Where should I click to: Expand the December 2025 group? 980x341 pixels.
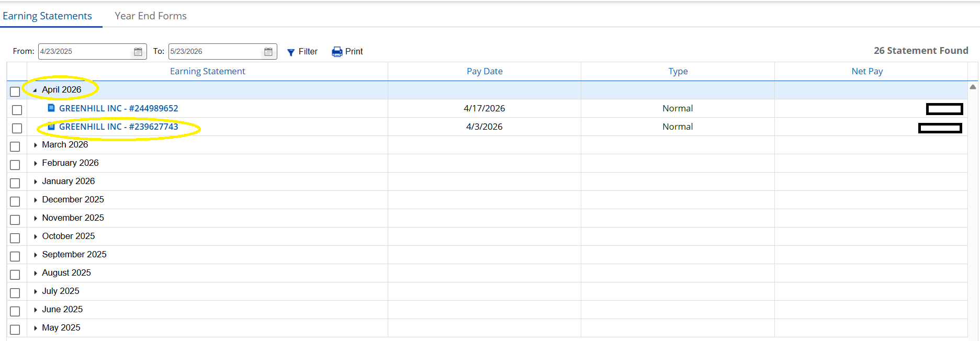coord(35,200)
